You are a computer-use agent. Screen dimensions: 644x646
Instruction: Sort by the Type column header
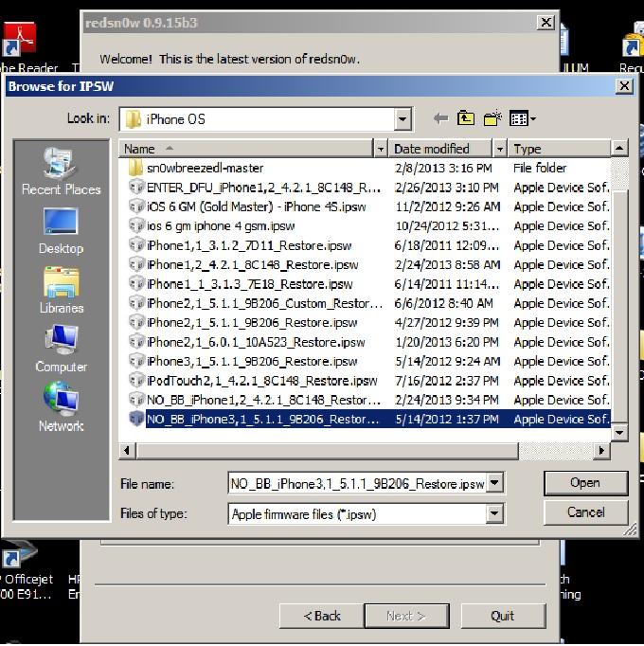559,149
